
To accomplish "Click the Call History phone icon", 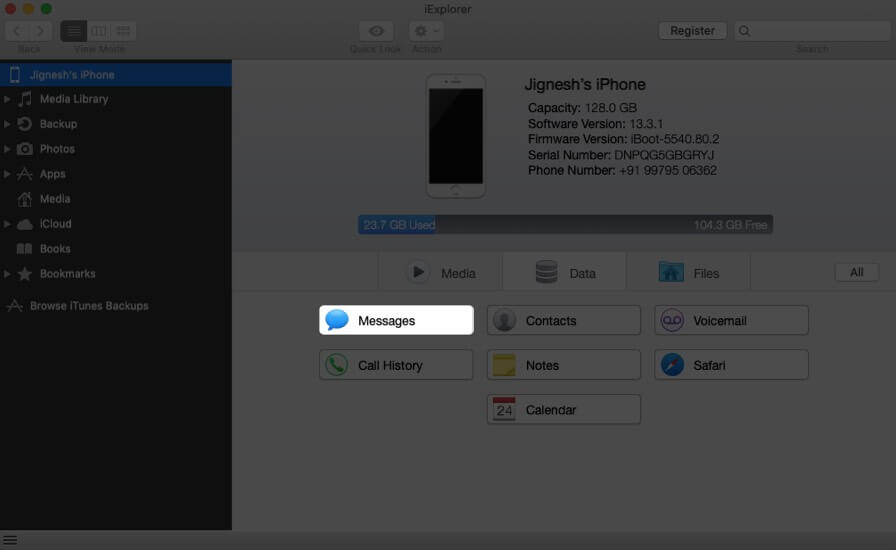I will [337, 365].
